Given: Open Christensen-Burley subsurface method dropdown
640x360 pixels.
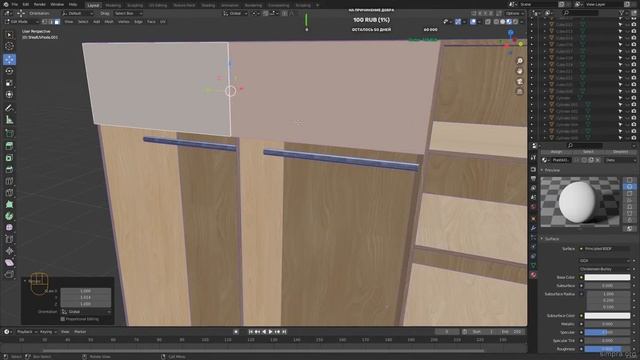Looking at the screenshot, I should coord(604,269).
